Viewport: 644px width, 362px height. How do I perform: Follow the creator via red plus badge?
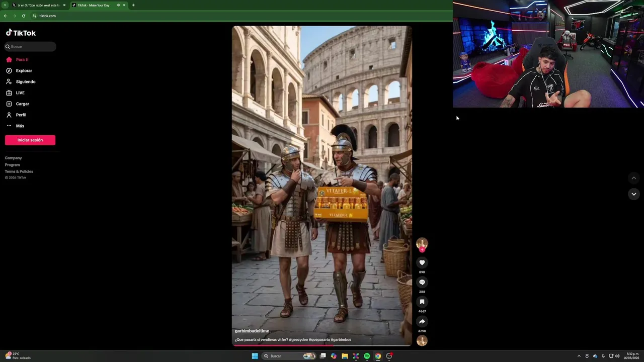(x=422, y=250)
